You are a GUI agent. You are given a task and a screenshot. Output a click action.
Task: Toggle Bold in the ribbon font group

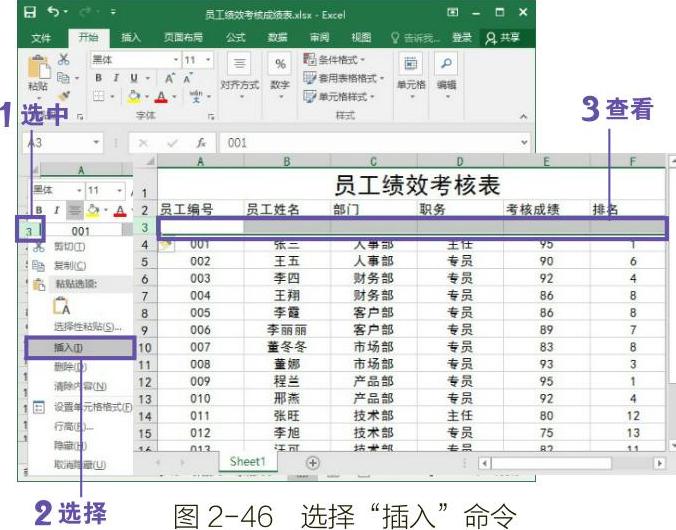[x=98, y=78]
